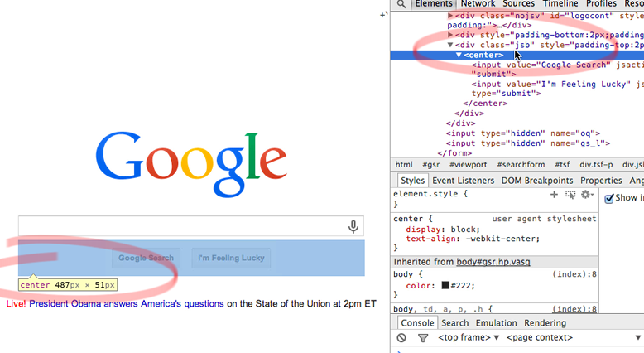The image size is (644, 353).
Task: Click the element.style rule header
Action: coord(430,194)
